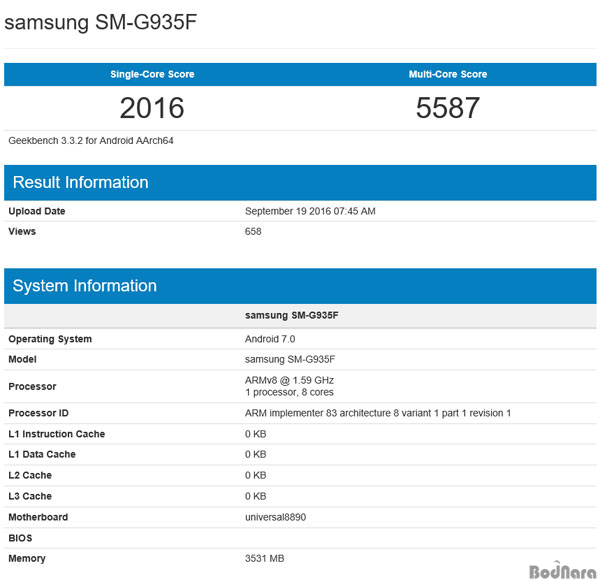This screenshot has width=600, height=582.
Task: Select the universal8890 motherboard value
Action: point(275,517)
